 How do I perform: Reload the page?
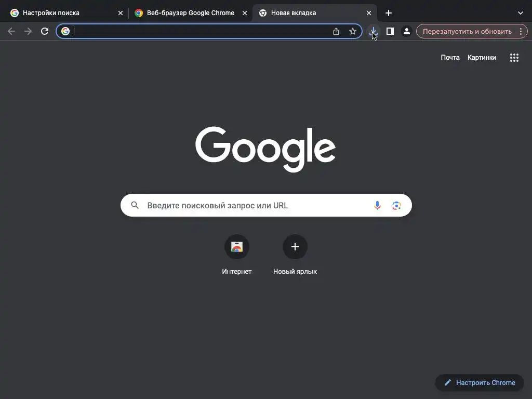(45, 31)
